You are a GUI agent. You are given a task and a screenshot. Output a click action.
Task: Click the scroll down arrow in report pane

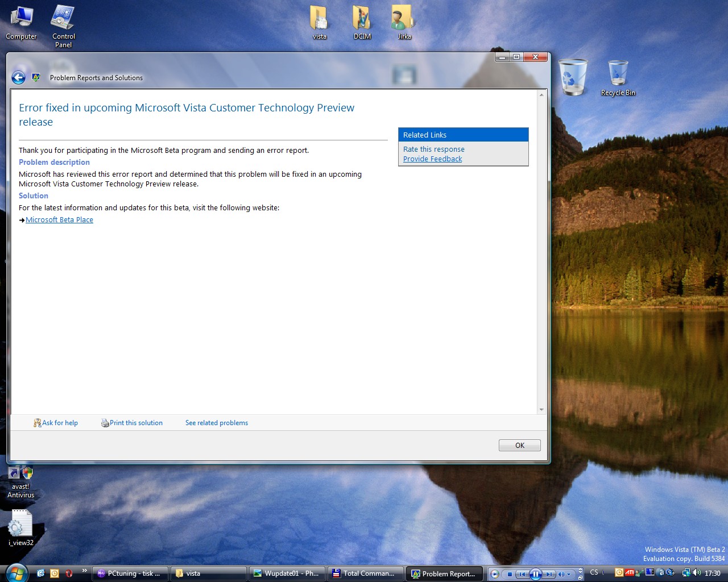click(x=541, y=409)
